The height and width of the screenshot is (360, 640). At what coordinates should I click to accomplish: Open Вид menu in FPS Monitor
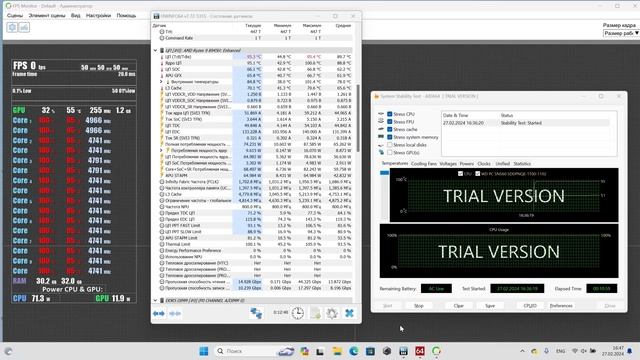(76, 16)
